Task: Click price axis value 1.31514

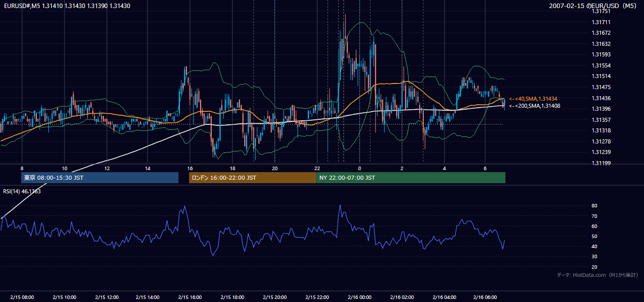Action: click(x=601, y=76)
